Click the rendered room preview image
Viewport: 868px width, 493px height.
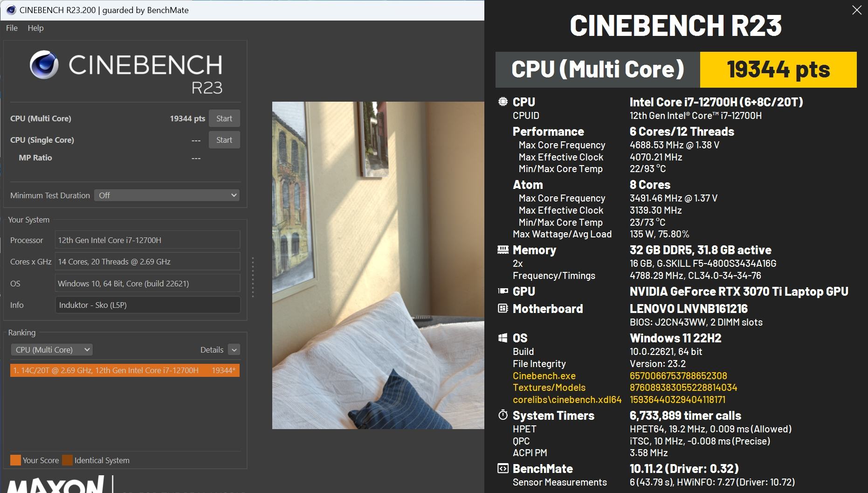click(378, 265)
